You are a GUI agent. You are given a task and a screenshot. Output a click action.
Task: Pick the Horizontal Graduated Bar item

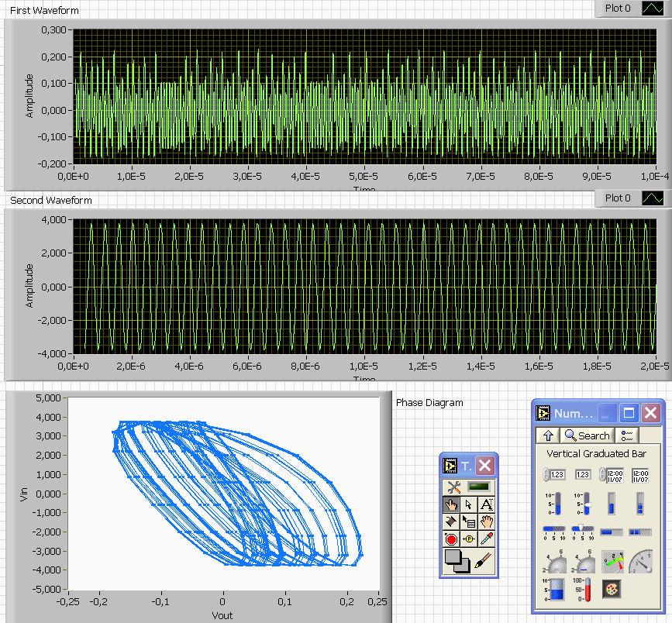click(640, 532)
